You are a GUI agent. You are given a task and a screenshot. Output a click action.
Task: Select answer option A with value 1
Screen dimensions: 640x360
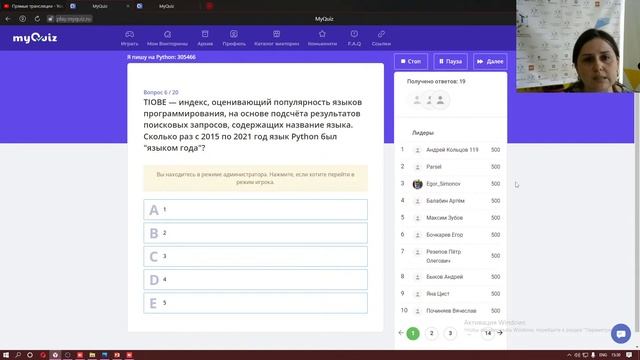pos(256,210)
